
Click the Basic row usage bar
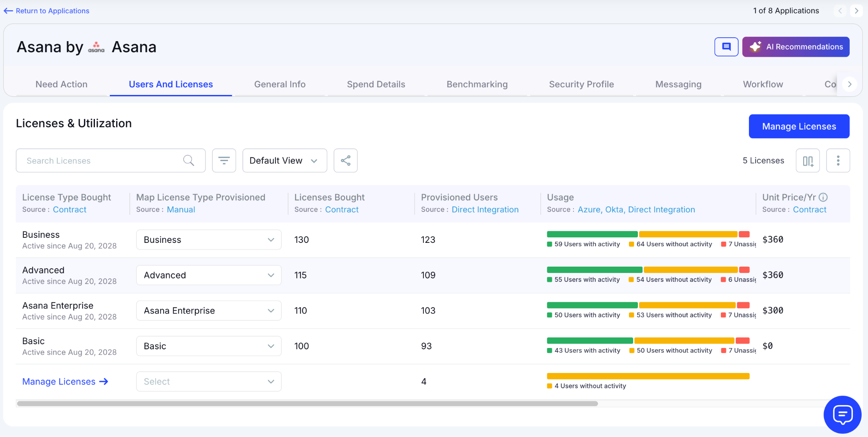[x=648, y=341]
